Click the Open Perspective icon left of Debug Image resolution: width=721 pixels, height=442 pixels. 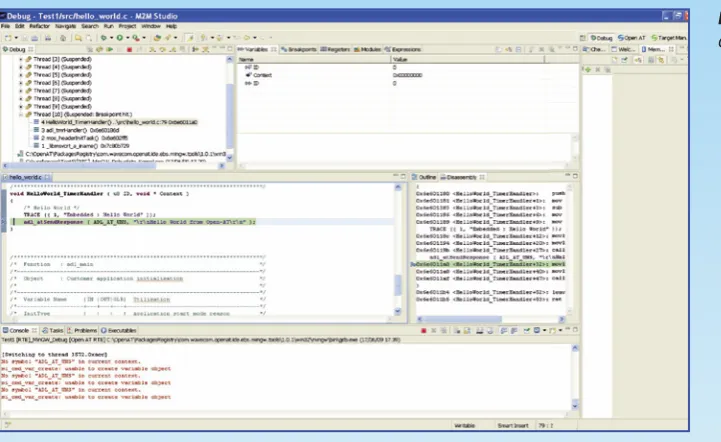point(583,38)
